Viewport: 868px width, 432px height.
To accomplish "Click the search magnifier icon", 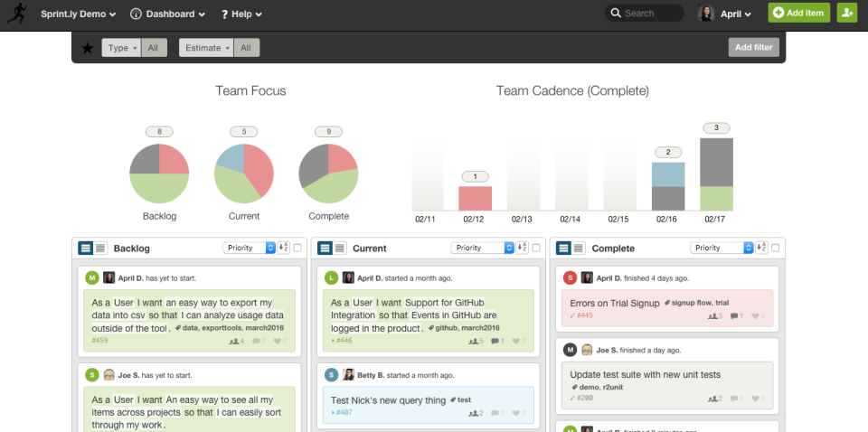I will (x=616, y=14).
